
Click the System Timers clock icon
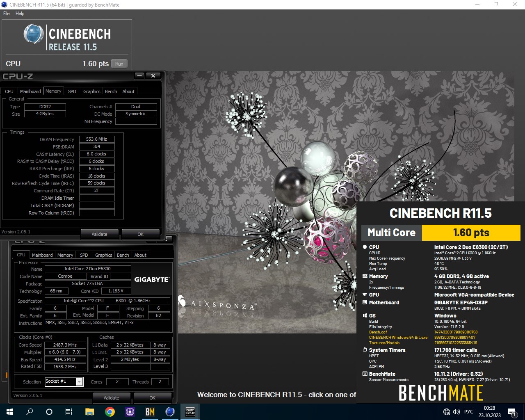click(365, 350)
